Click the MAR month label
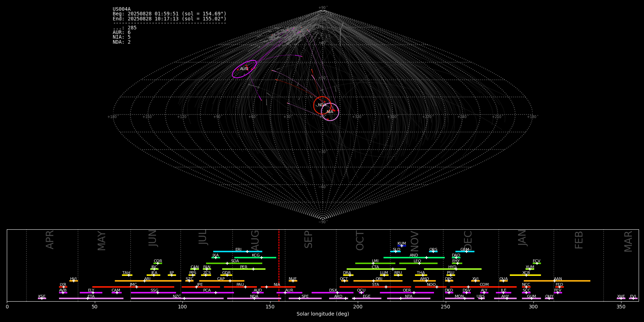 point(628,241)
